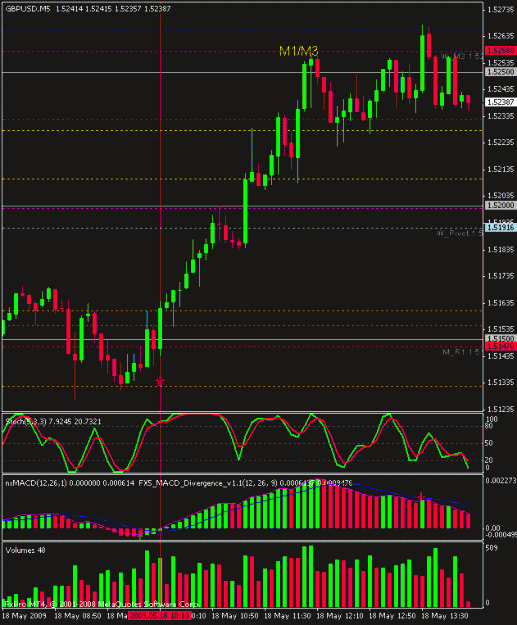Click the 1.52735 price axis value
This screenshot has height=625, width=517.
click(501, 10)
